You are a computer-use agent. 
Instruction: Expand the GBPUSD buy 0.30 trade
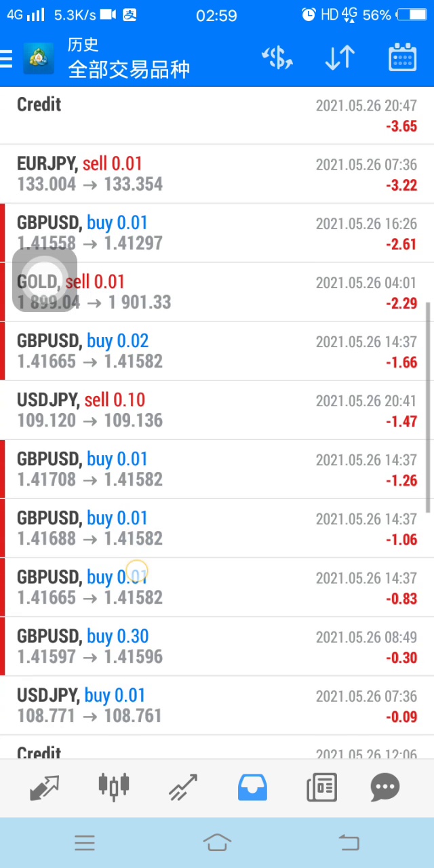coord(217,646)
